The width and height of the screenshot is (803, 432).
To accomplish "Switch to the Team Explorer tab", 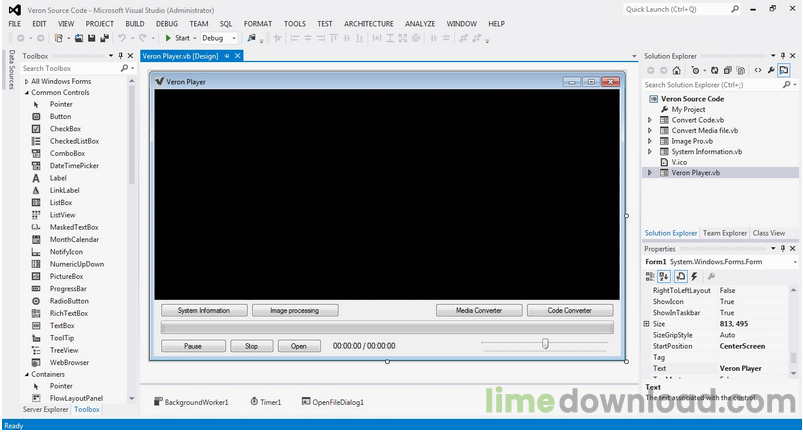I will (x=724, y=233).
